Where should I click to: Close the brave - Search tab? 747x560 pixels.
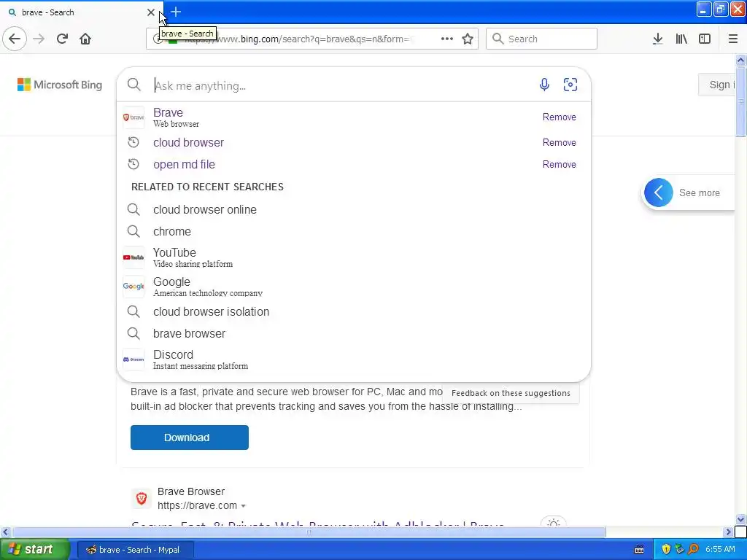tap(151, 12)
